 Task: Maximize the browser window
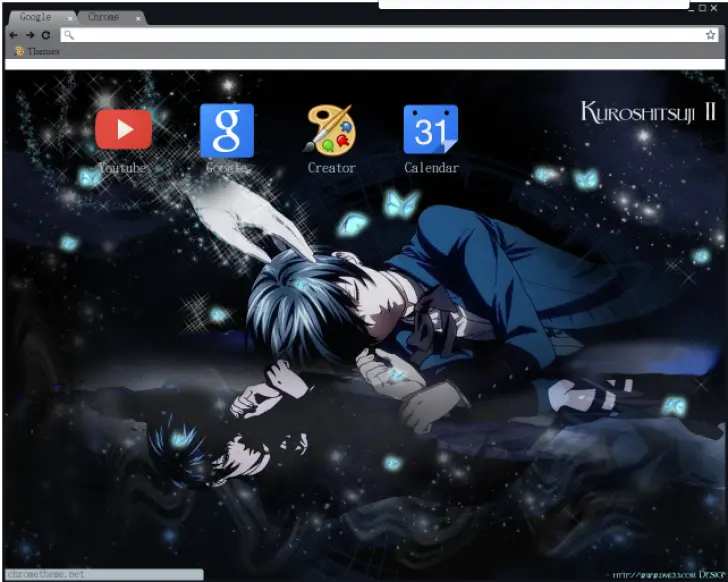point(702,8)
